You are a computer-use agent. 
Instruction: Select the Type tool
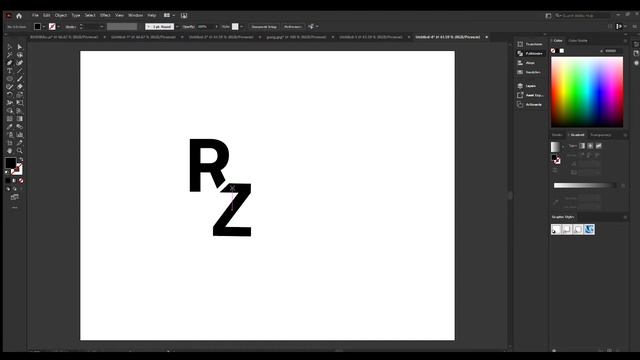coord(10,71)
